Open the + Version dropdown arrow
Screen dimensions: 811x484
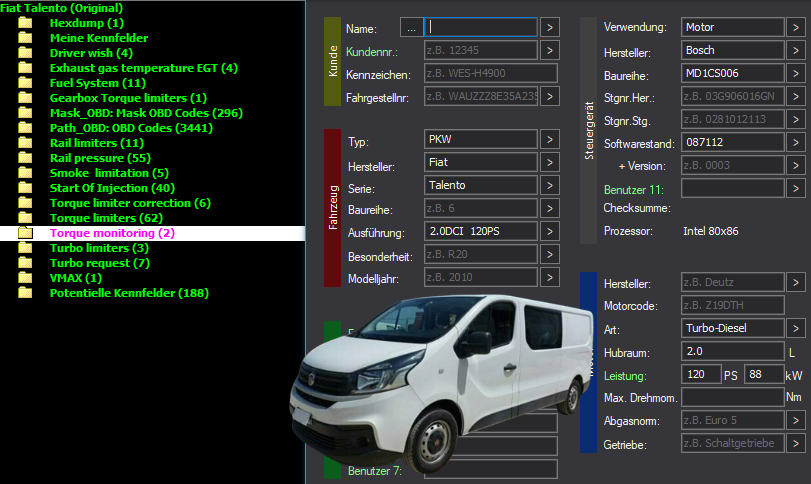pos(796,165)
